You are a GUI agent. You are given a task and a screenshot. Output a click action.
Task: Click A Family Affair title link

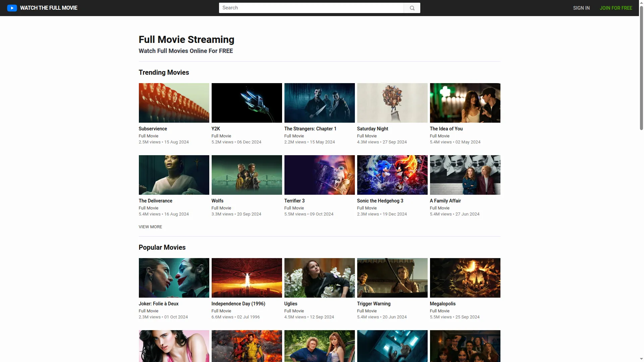pos(445,201)
